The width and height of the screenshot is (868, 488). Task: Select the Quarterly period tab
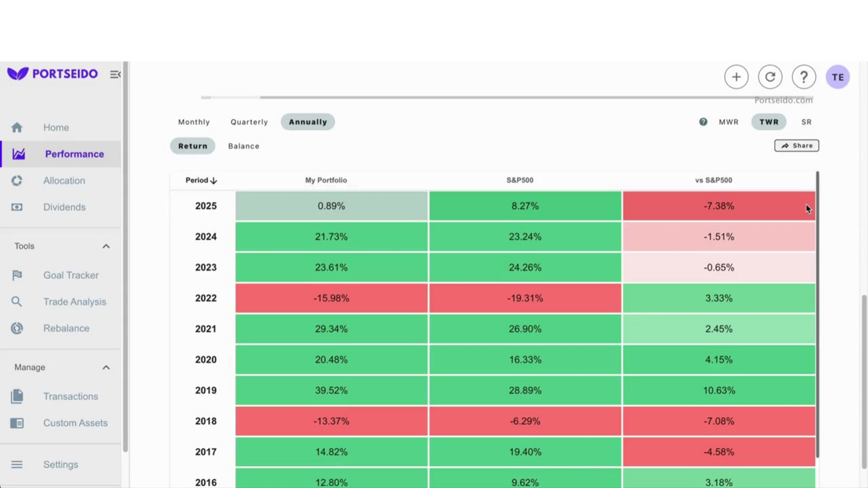[249, 121]
